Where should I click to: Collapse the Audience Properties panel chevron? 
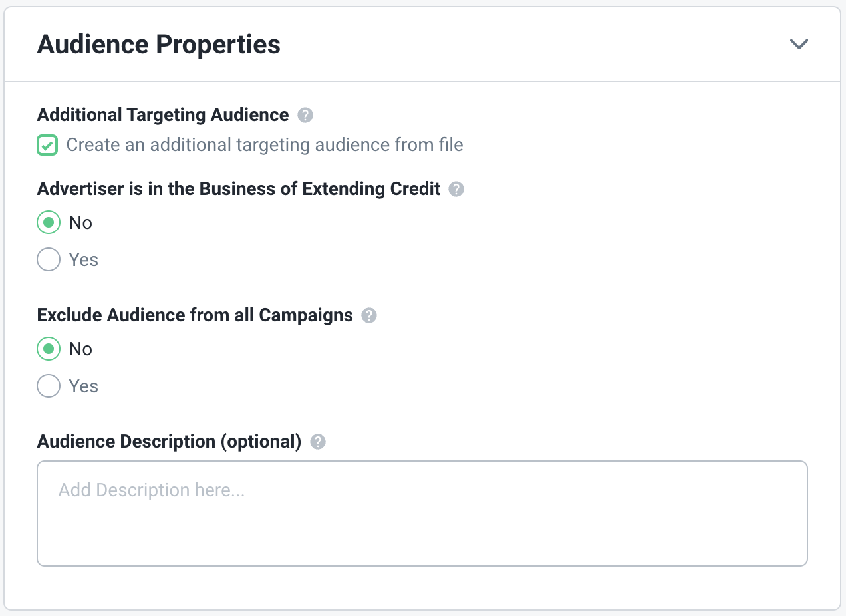tap(798, 44)
